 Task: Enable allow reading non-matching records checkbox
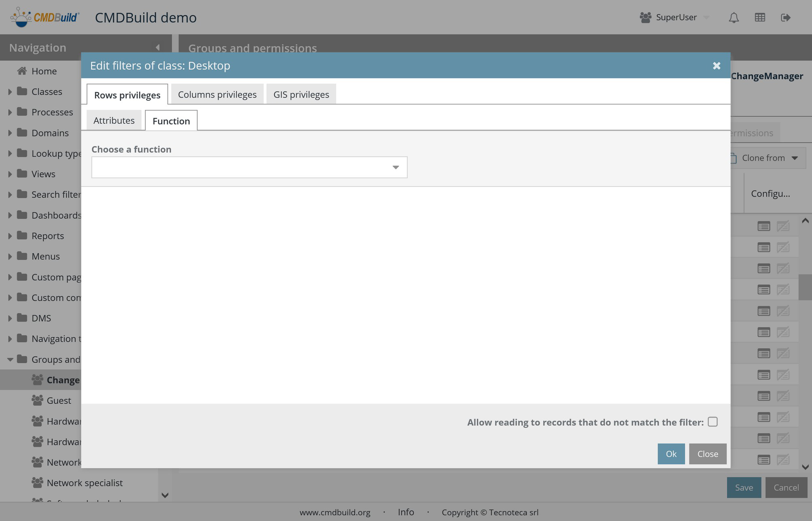tap(713, 422)
